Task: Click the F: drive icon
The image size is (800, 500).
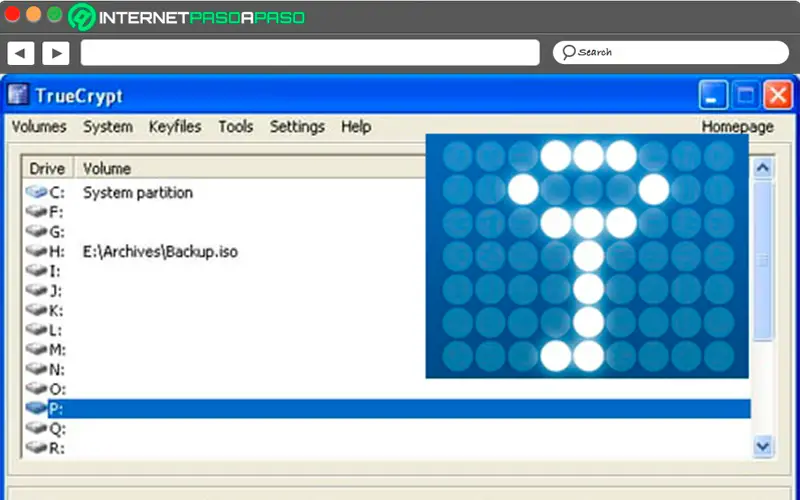Action: tap(36, 211)
